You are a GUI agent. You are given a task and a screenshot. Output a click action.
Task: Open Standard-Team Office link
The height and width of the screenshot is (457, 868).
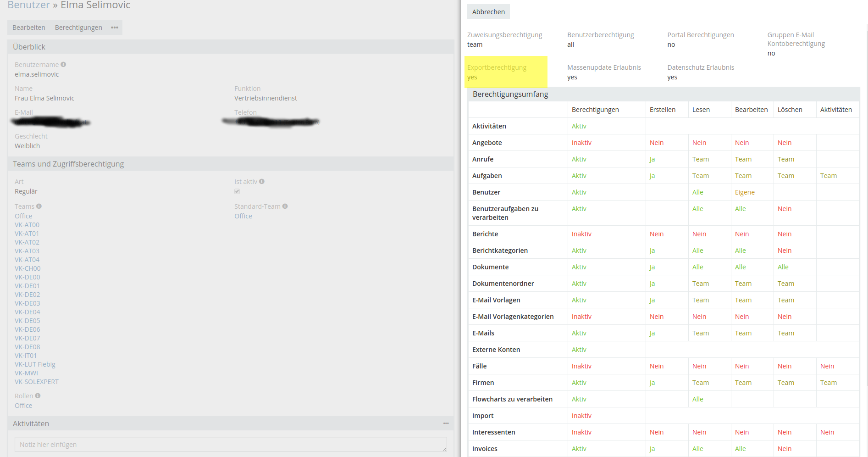(243, 216)
